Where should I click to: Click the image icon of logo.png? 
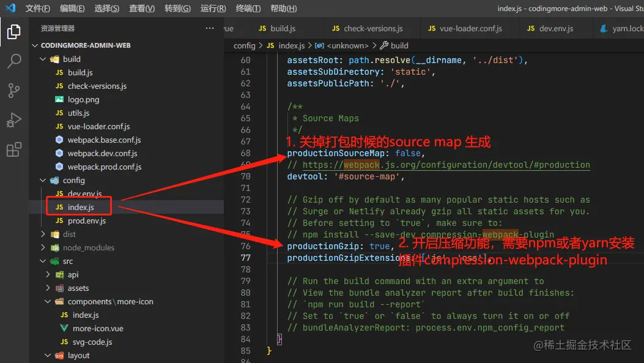click(59, 100)
